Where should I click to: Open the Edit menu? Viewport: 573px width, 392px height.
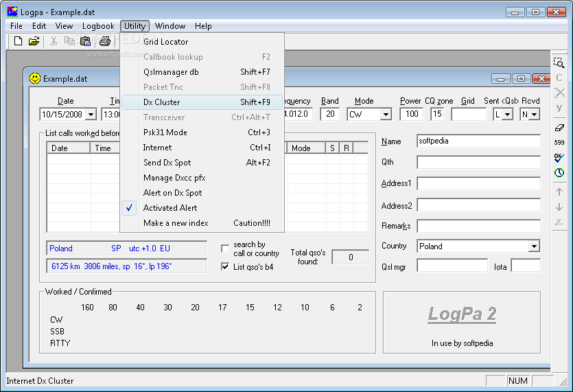[x=39, y=26]
